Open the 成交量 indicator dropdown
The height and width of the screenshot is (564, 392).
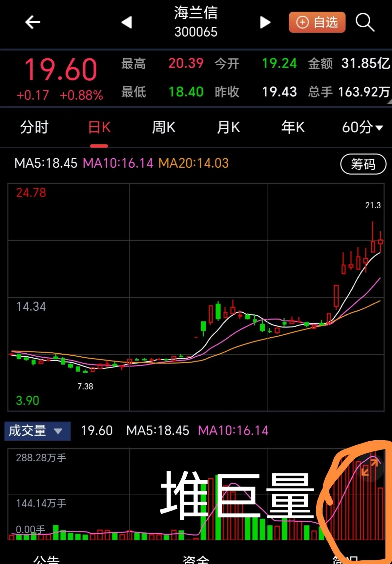tap(37, 431)
